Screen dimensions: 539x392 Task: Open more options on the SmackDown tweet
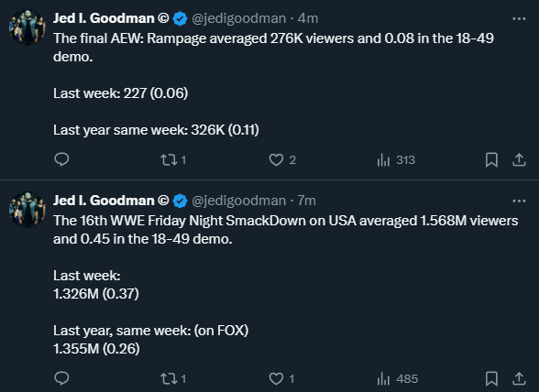click(x=519, y=201)
